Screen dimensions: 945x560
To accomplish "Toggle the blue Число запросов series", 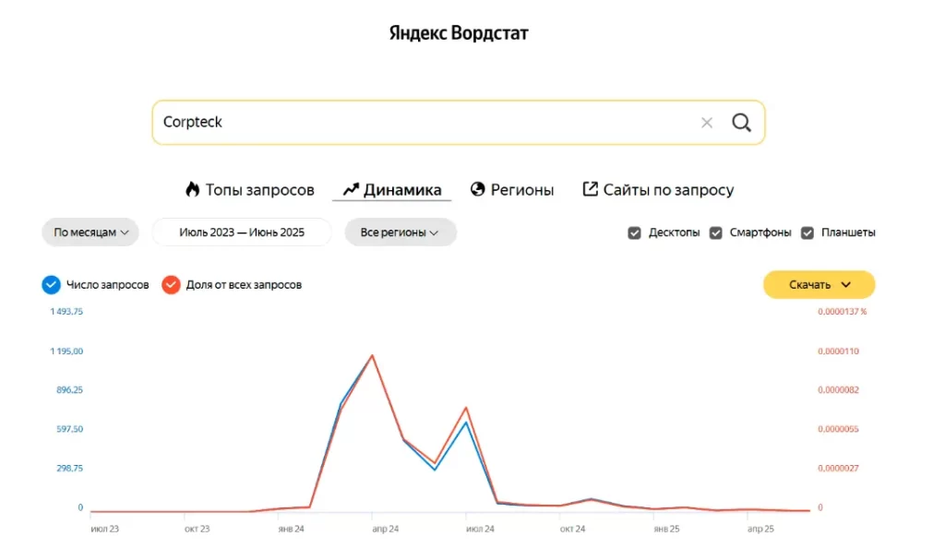I will [x=52, y=284].
